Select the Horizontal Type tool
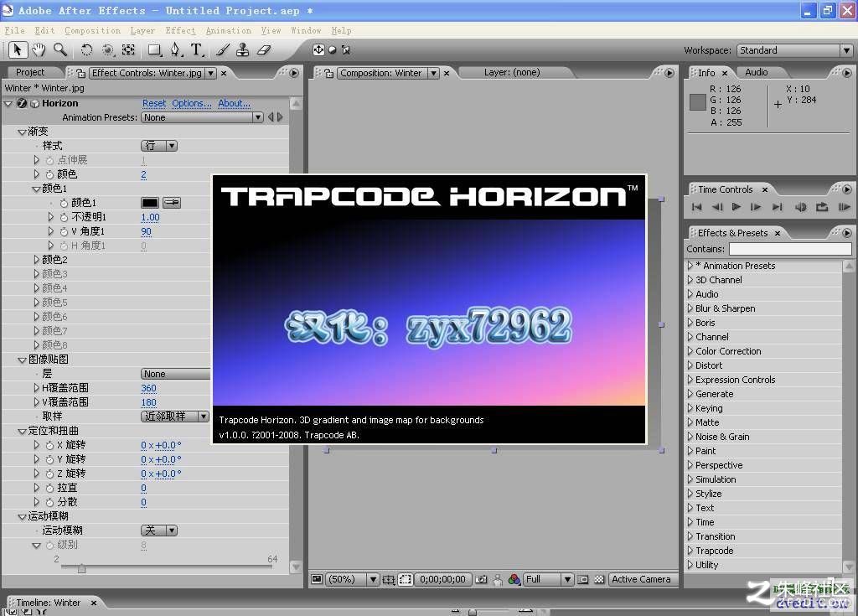This screenshot has width=858, height=616. pyautogui.click(x=197, y=50)
